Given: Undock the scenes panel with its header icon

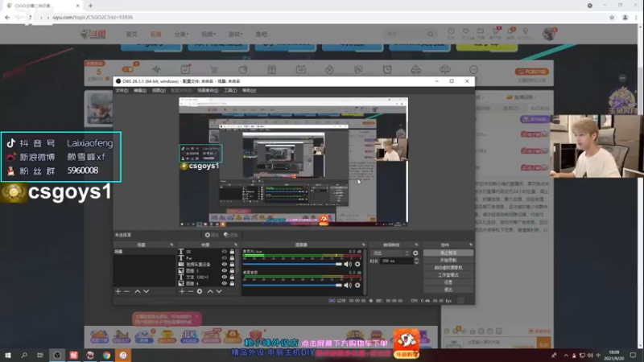Looking at the screenshot, I should 171,245.
